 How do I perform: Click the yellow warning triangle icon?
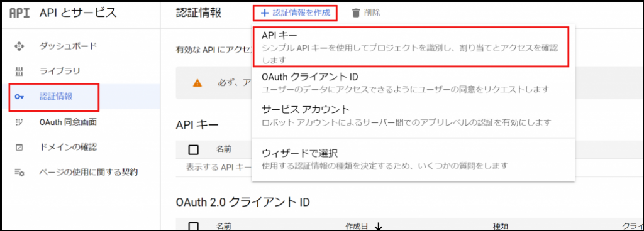pyautogui.click(x=197, y=83)
